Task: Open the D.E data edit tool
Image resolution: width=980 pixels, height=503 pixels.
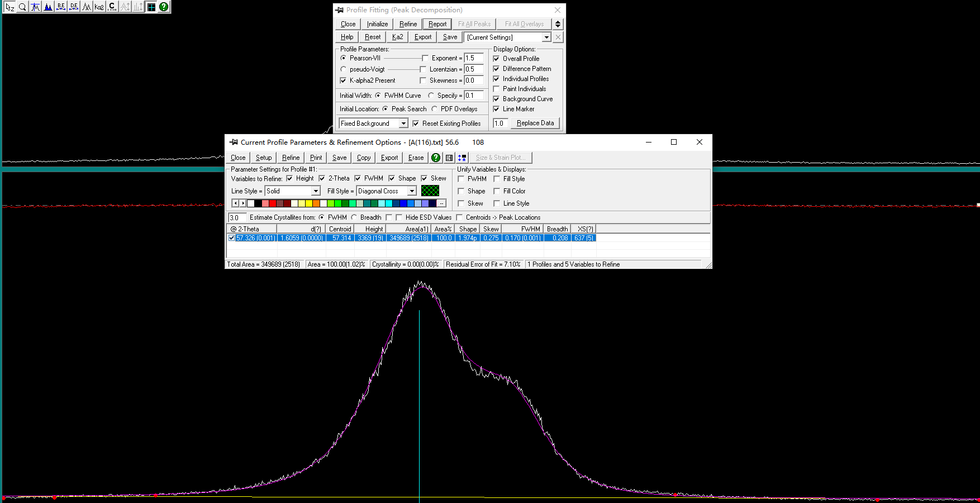Action: pyautogui.click(x=74, y=7)
